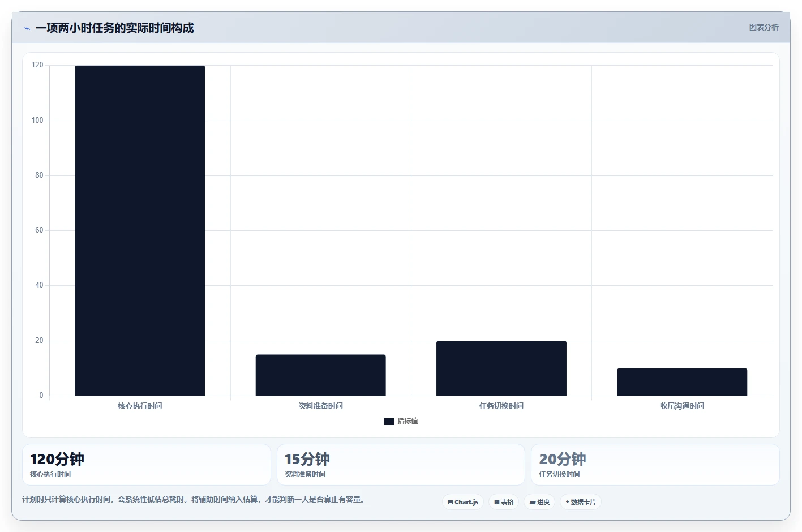Open the 15分钟 data card

click(x=401, y=465)
